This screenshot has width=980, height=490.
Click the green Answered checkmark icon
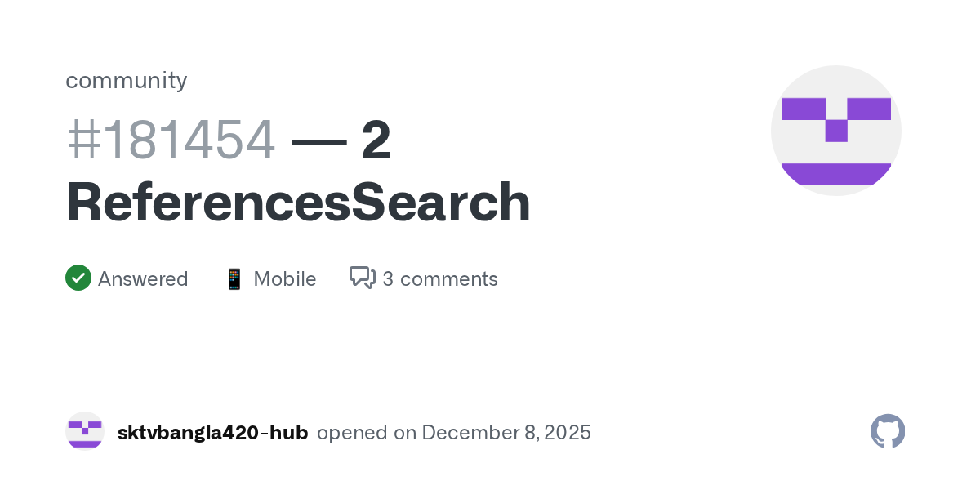[x=78, y=278]
